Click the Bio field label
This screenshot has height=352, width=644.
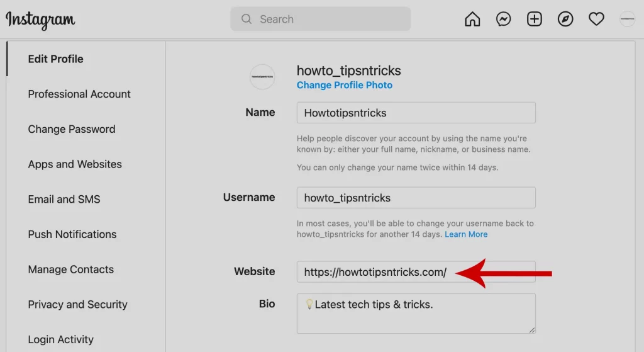point(267,304)
